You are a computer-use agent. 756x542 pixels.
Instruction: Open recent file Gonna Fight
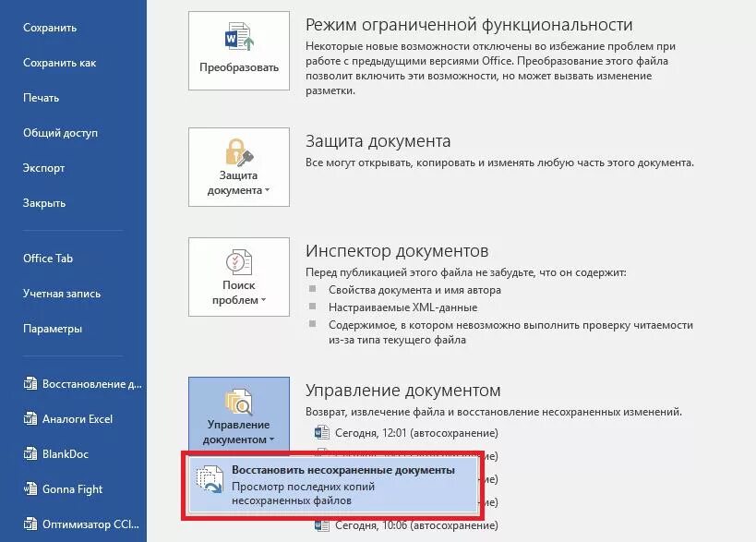point(63,489)
